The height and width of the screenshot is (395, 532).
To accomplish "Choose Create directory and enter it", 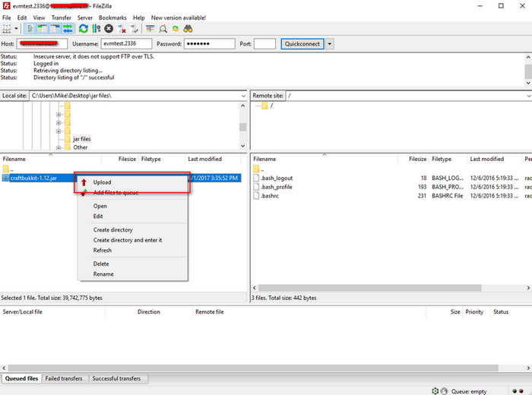I will [x=132, y=240].
